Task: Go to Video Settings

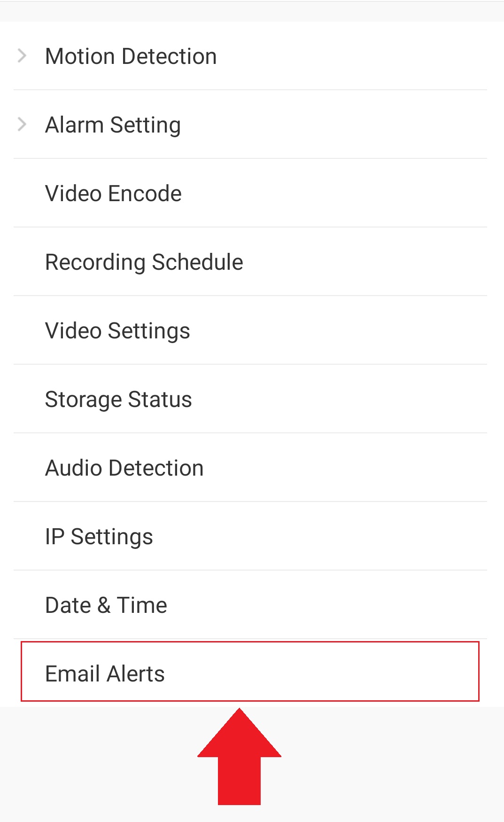Action: coord(117,331)
